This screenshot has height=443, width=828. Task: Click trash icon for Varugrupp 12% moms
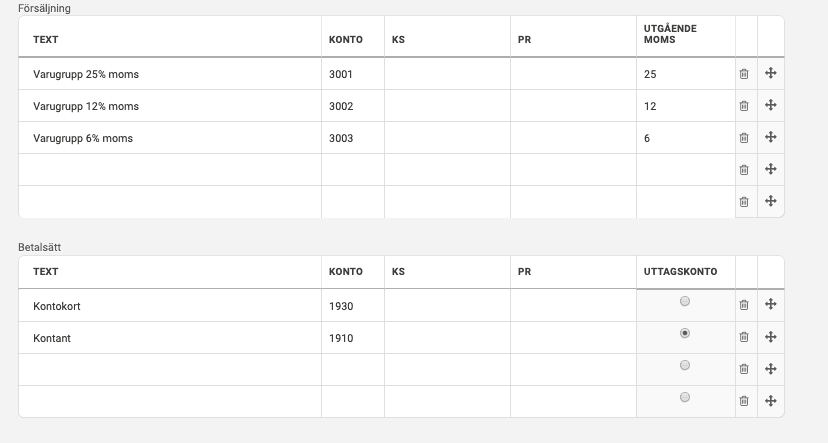[744, 106]
